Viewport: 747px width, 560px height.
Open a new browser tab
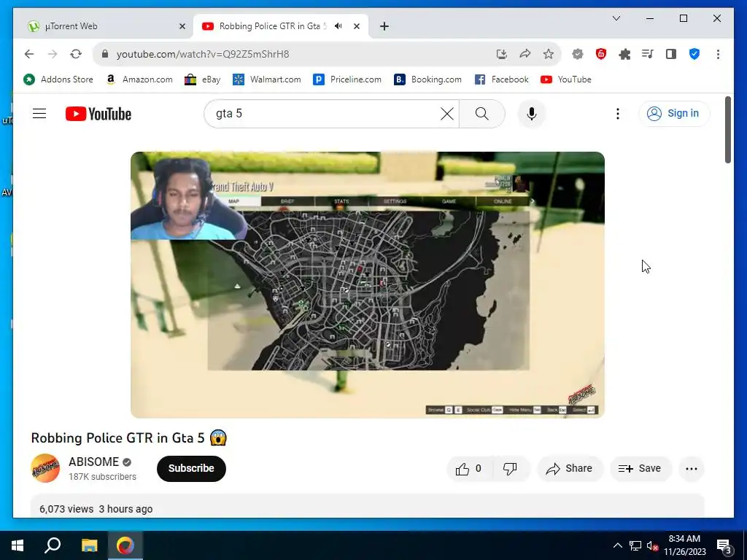(x=384, y=26)
